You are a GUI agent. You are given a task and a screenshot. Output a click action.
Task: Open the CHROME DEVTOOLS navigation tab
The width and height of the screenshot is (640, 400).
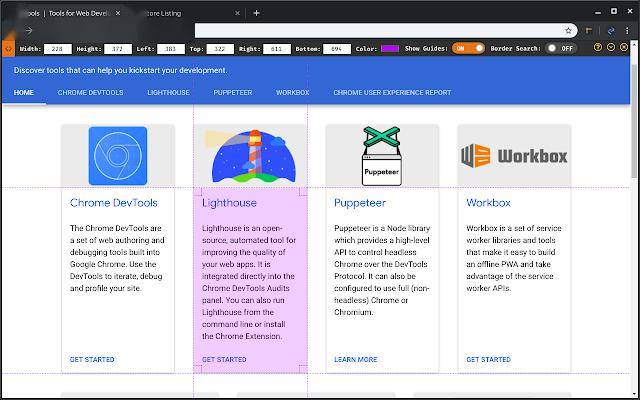tap(90, 93)
